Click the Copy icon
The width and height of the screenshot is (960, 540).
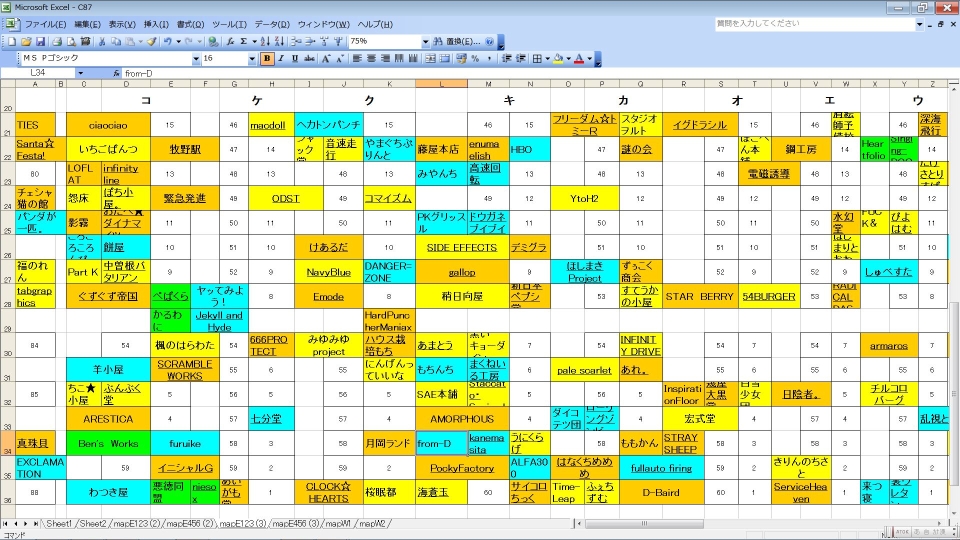pos(116,42)
